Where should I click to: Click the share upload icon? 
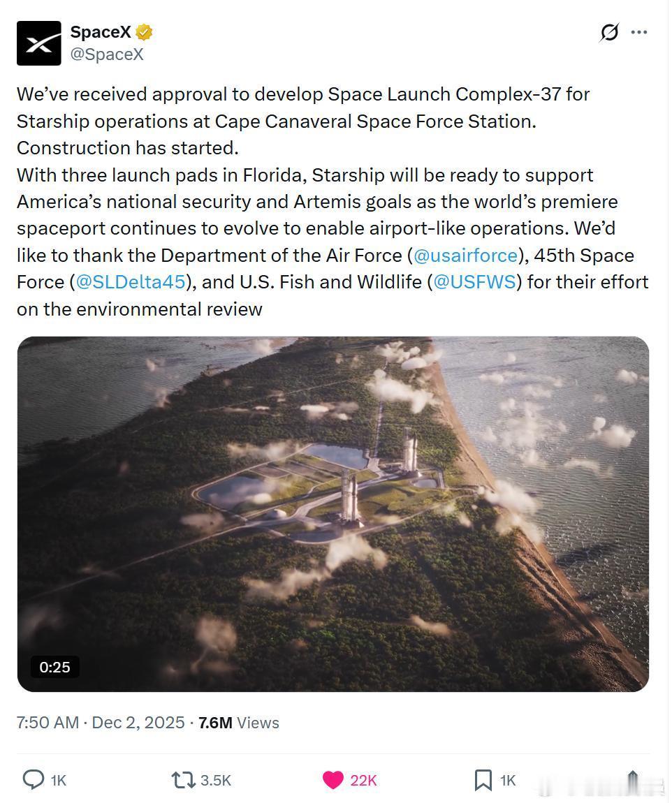click(633, 779)
